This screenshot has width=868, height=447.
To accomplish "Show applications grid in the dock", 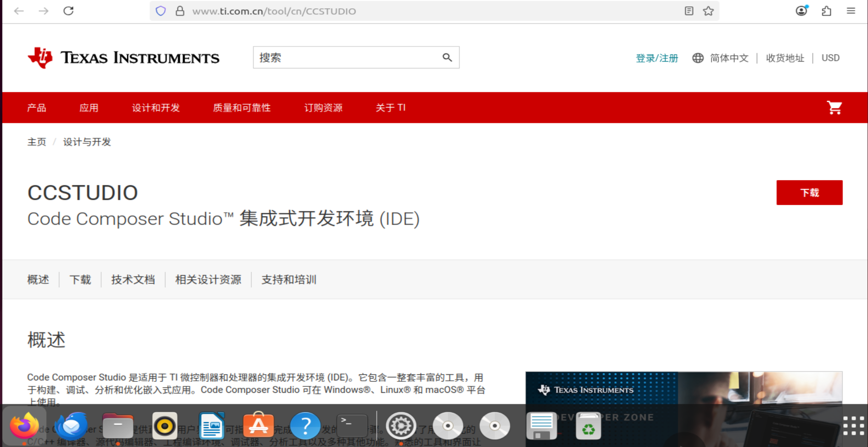I will pos(853,426).
